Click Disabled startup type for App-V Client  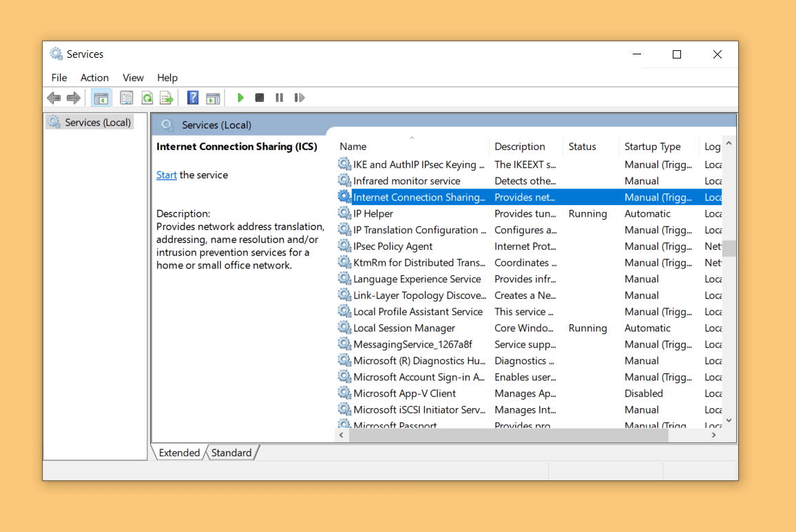pyautogui.click(x=643, y=393)
